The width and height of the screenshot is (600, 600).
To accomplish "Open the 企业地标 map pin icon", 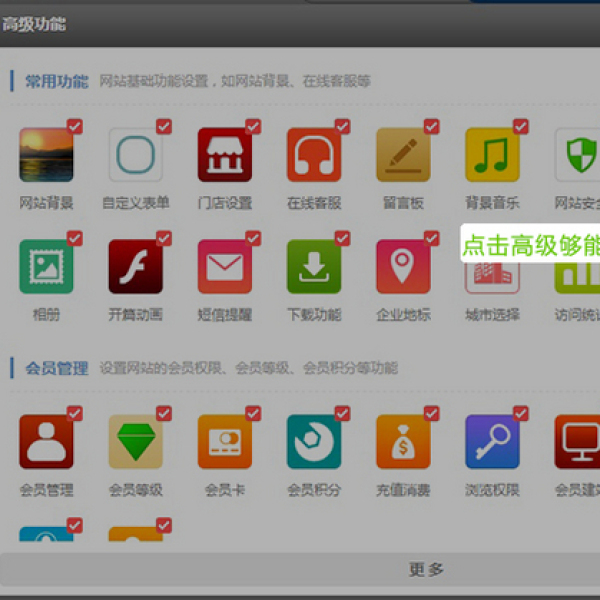I will [403, 266].
